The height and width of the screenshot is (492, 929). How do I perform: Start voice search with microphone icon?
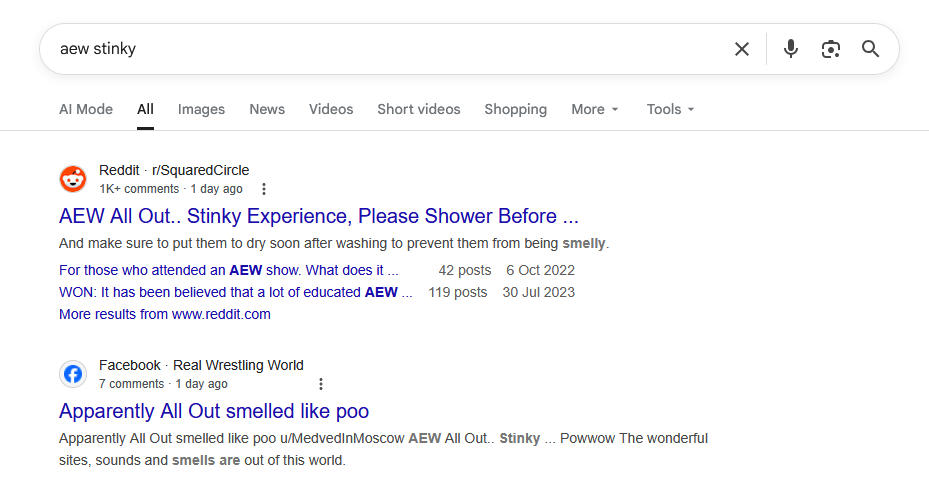[x=791, y=49]
